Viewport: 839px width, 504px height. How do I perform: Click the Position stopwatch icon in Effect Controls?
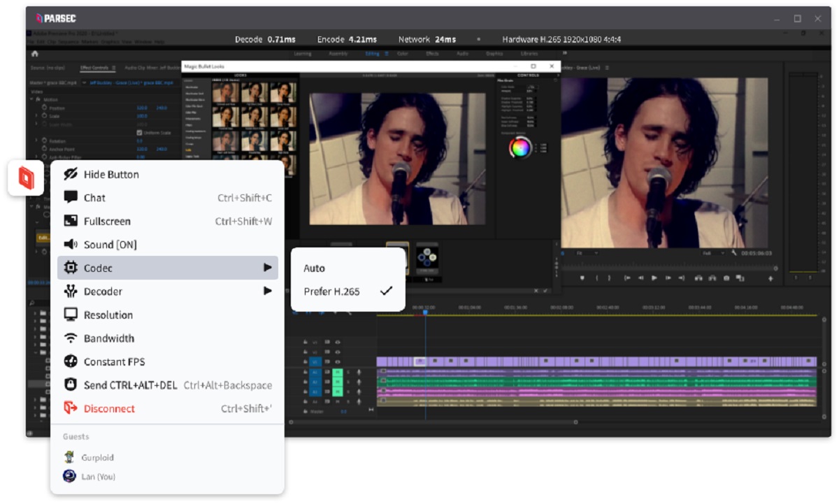point(45,108)
